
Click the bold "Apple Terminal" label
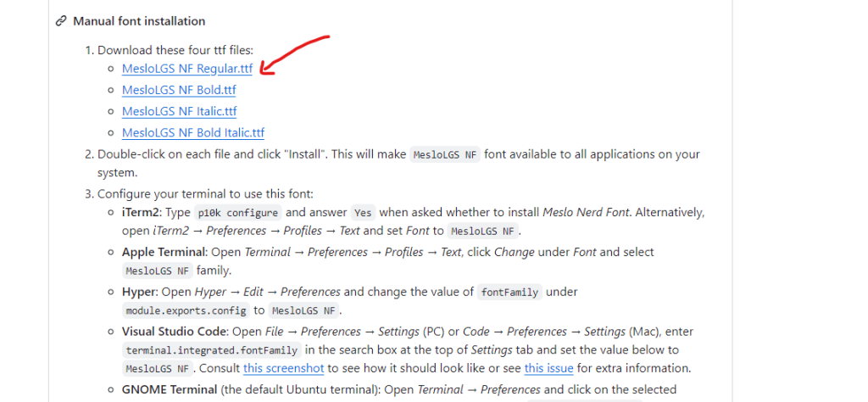162,252
